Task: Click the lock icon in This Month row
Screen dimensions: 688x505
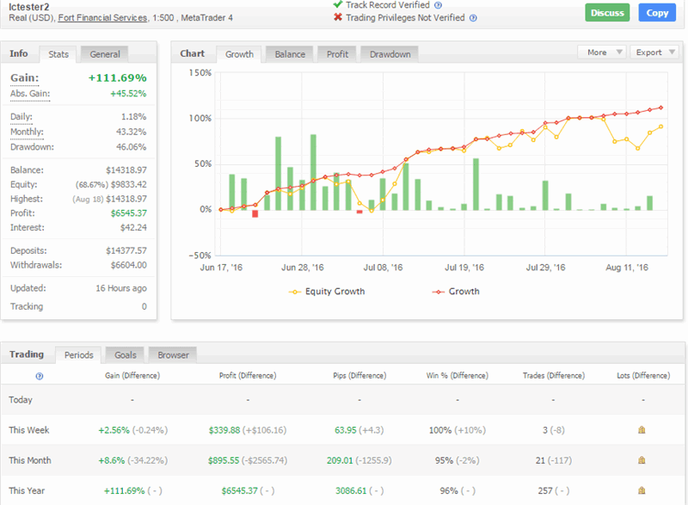Action: [x=641, y=460]
